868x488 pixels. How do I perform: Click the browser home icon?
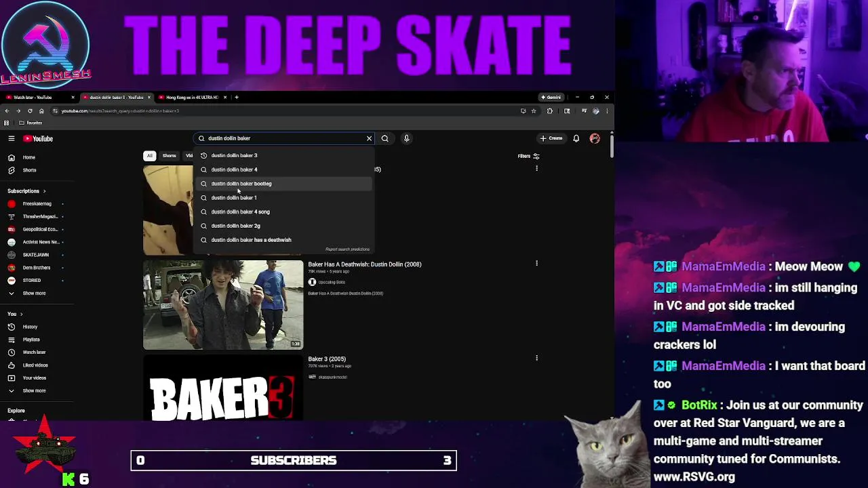point(41,111)
